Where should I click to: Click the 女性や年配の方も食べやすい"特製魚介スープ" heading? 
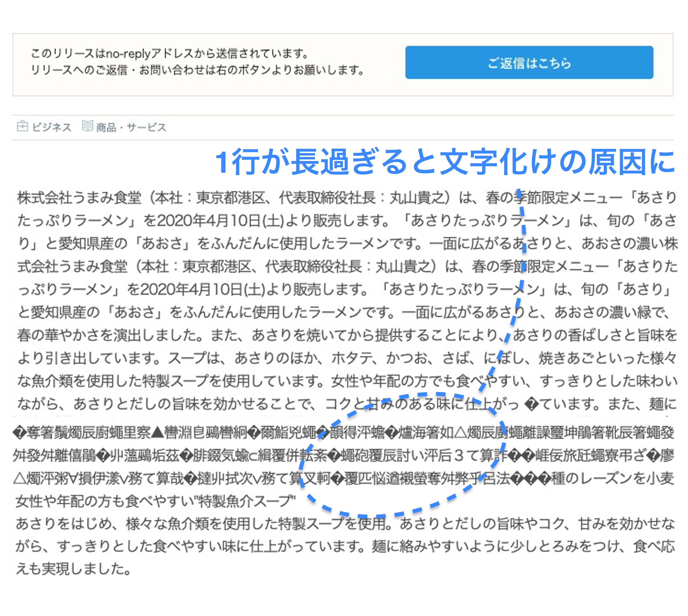click(x=156, y=501)
